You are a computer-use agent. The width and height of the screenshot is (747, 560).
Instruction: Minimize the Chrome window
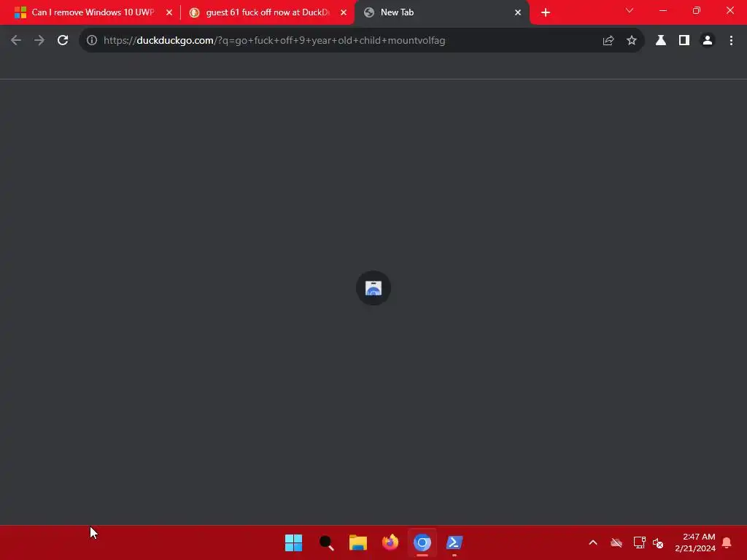[663, 10]
